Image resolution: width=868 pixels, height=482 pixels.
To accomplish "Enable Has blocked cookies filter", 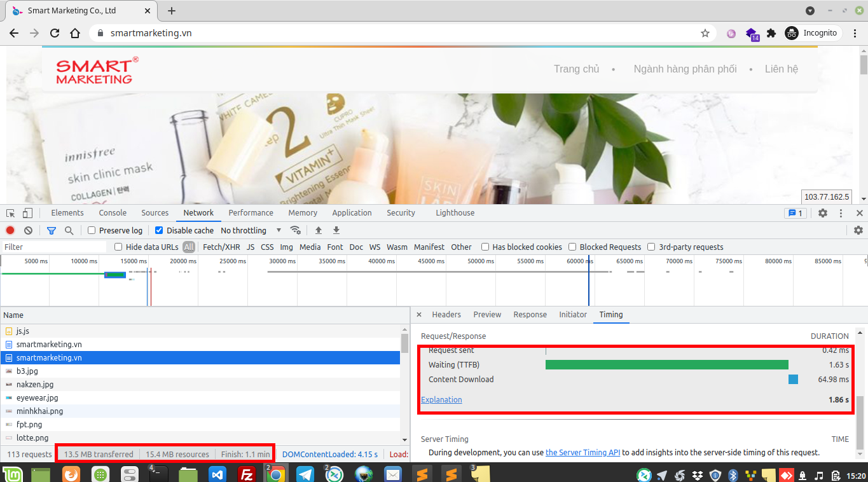I will [485, 247].
